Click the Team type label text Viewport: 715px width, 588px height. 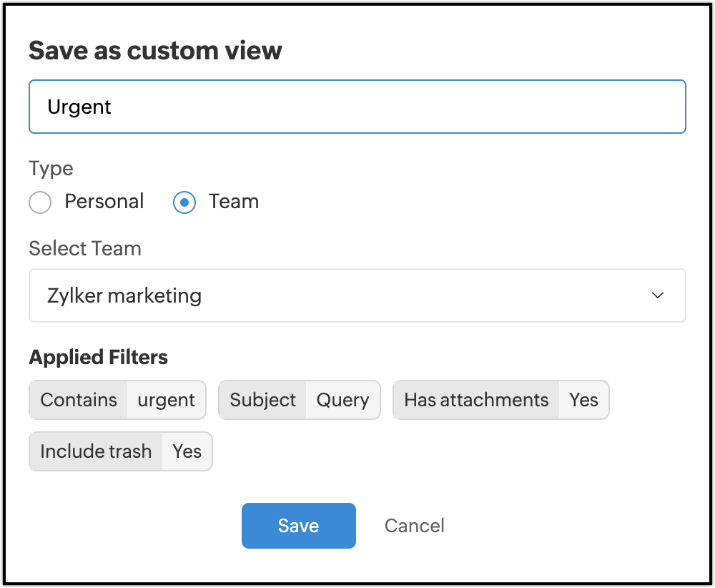[234, 202]
